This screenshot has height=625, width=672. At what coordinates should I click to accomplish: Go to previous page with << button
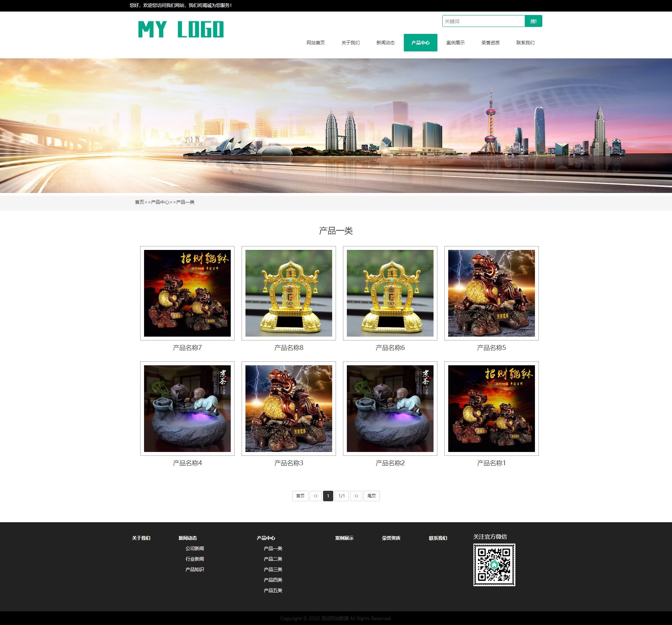[x=315, y=496]
